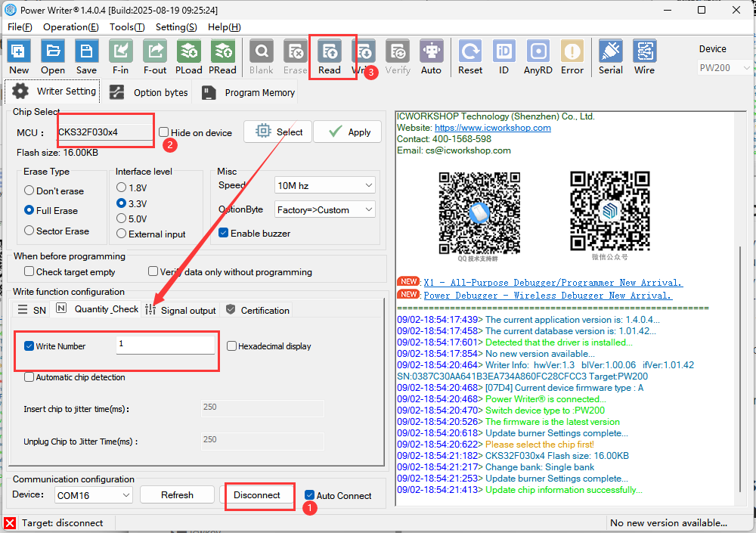756x533 pixels.
Task: Enable Check target empty option
Action: (x=29, y=271)
